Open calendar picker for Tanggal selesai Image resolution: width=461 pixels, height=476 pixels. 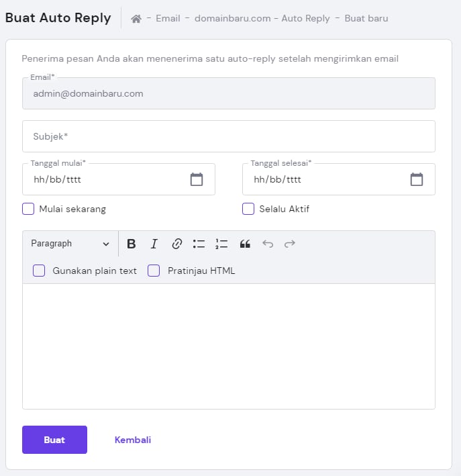417,179
